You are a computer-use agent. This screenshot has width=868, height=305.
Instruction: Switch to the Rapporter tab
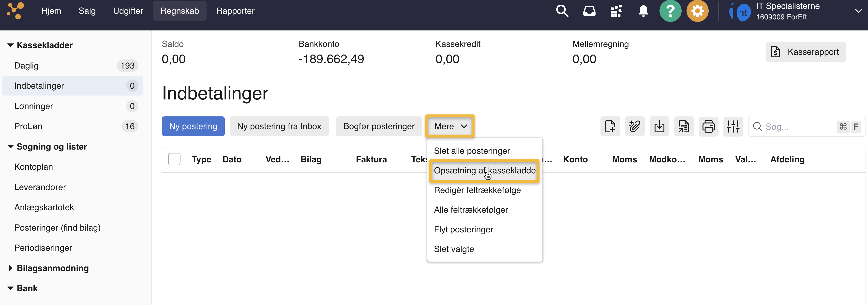[236, 11]
